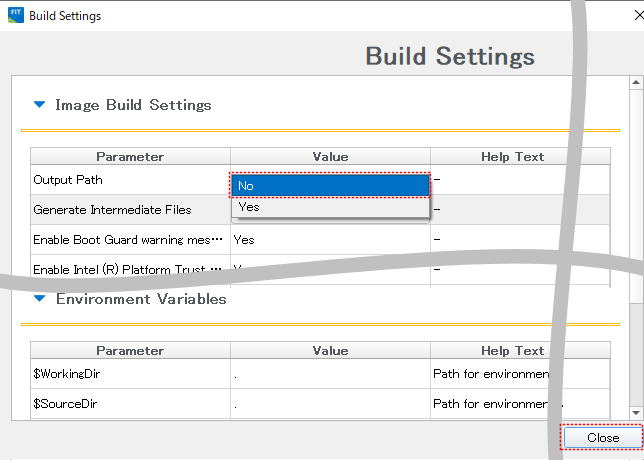Click the FIT application icon in title bar
Image resolution: width=644 pixels, height=460 pixels.
pos(15,16)
